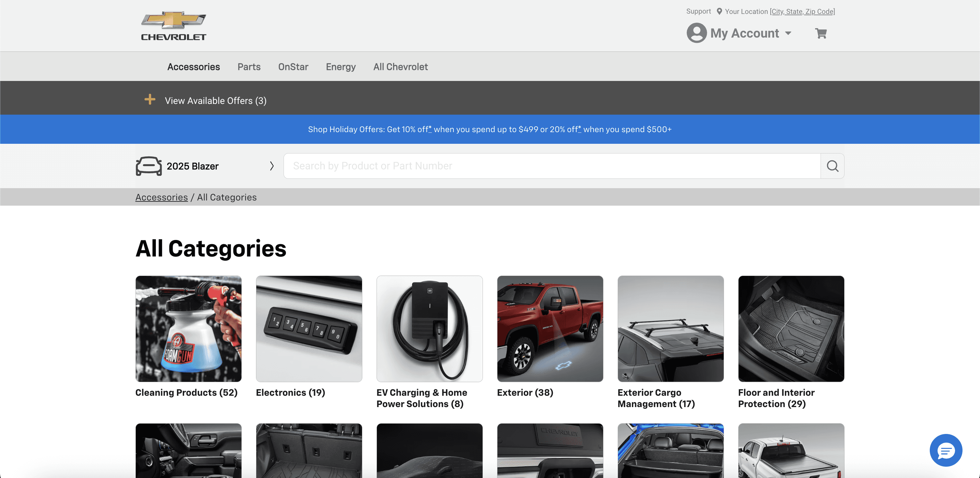Open the Cleaning Products foam gun thumbnail
Viewport: 980px width, 478px height.
[188, 329]
